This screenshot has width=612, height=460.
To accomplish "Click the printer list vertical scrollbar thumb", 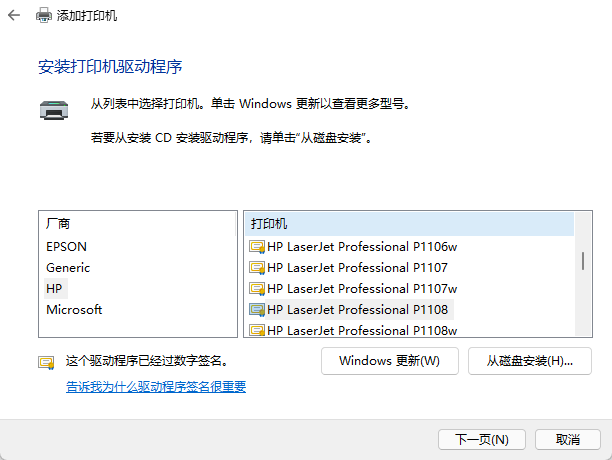I will pos(583,260).
